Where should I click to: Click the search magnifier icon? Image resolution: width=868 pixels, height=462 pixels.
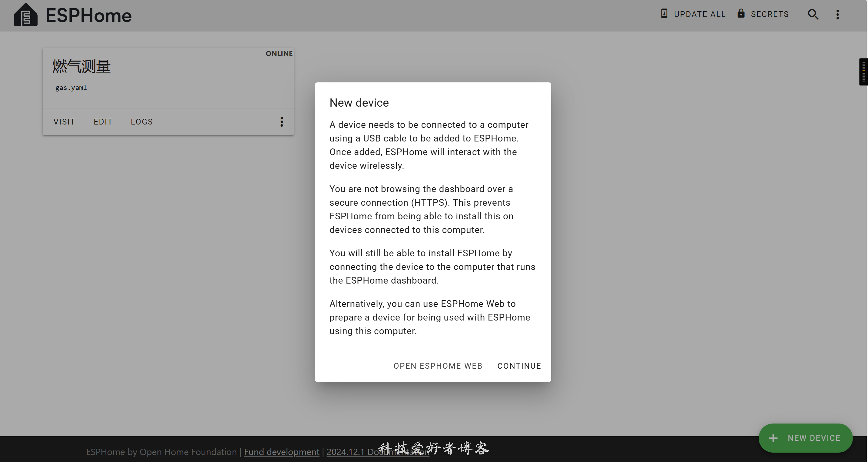tap(813, 15)
